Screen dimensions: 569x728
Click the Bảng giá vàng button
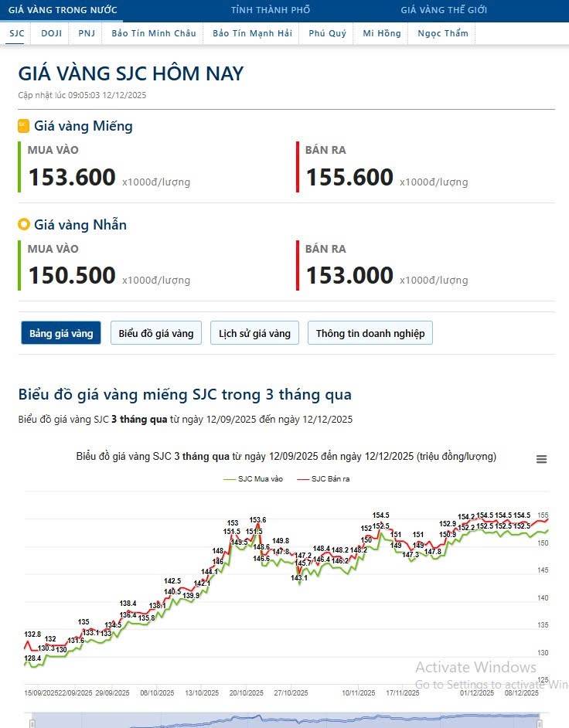[60, 332]
